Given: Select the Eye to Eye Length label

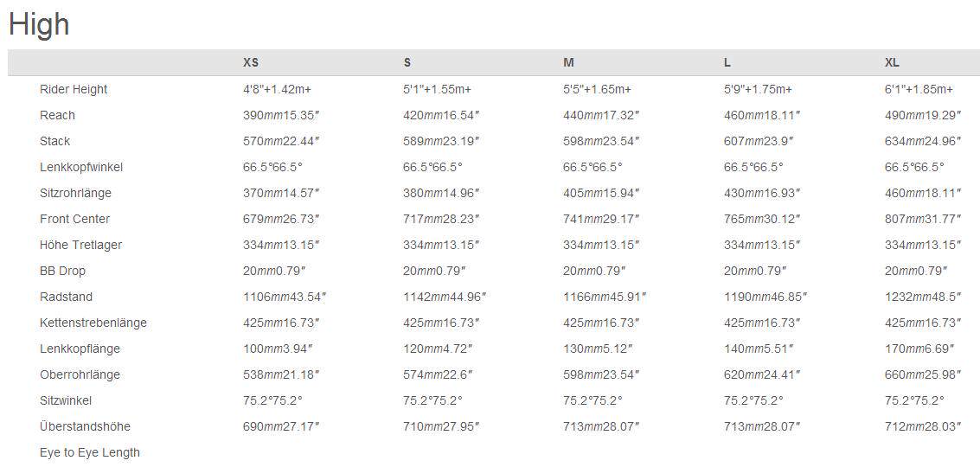Looking at the screenshot, I should [x=90, y=452].
